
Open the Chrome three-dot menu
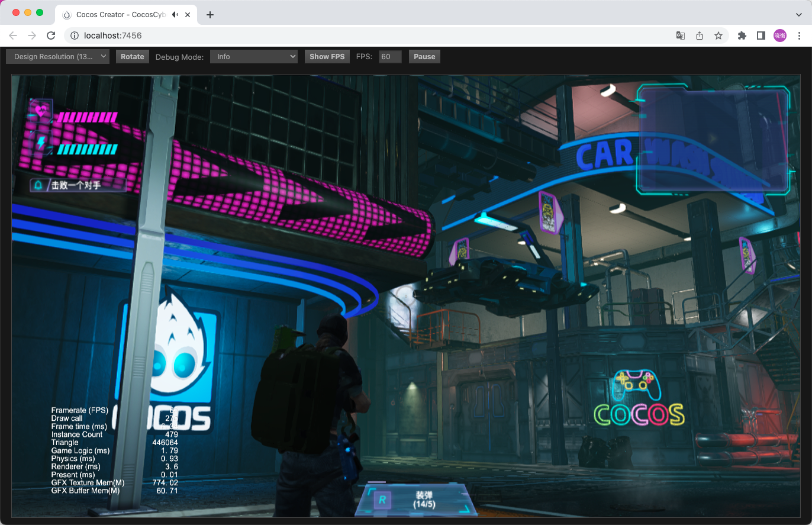point(799,36)
